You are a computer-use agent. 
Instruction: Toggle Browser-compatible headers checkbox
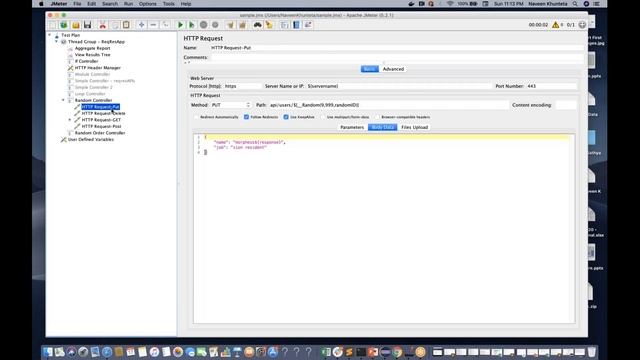tap(377, 117)
